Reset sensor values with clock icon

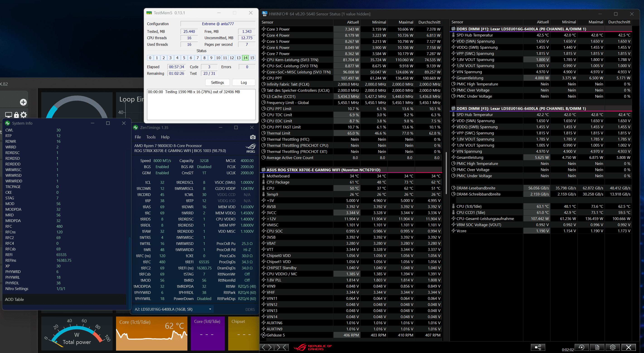[581, 347]
